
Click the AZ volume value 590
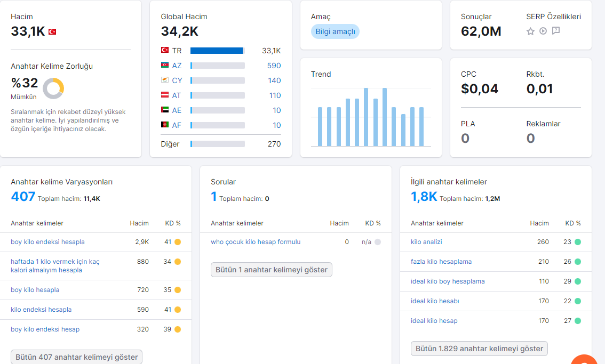[274, 66]
